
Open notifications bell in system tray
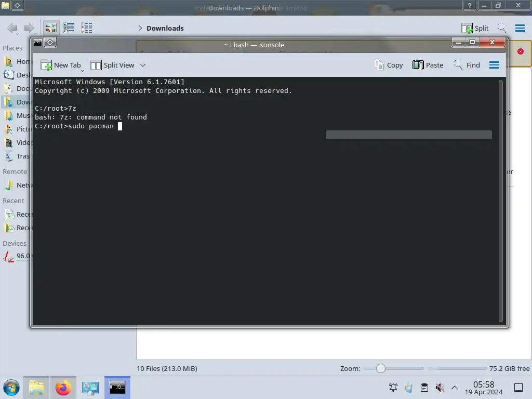tap(393, 388)
